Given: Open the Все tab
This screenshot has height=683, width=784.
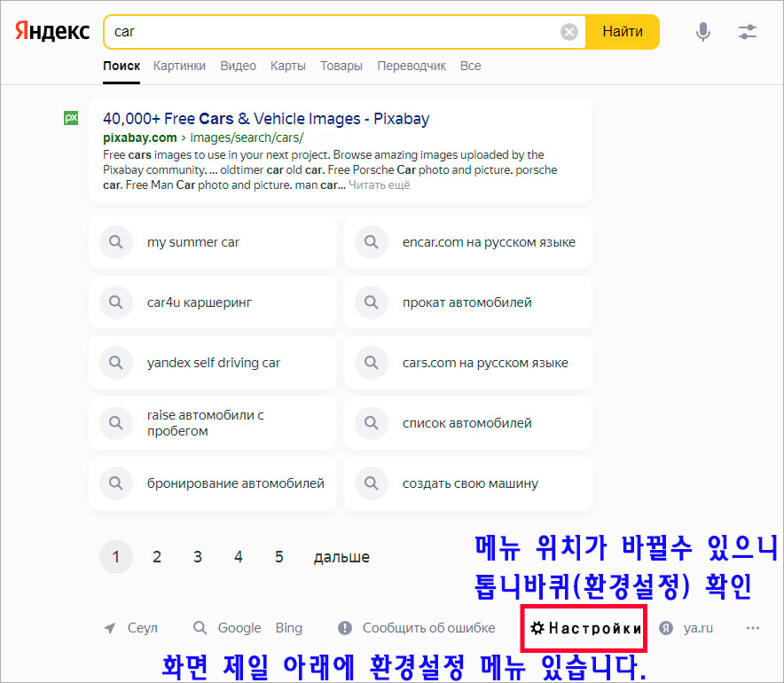Looking at the screenshot, I should click(471, 66).
